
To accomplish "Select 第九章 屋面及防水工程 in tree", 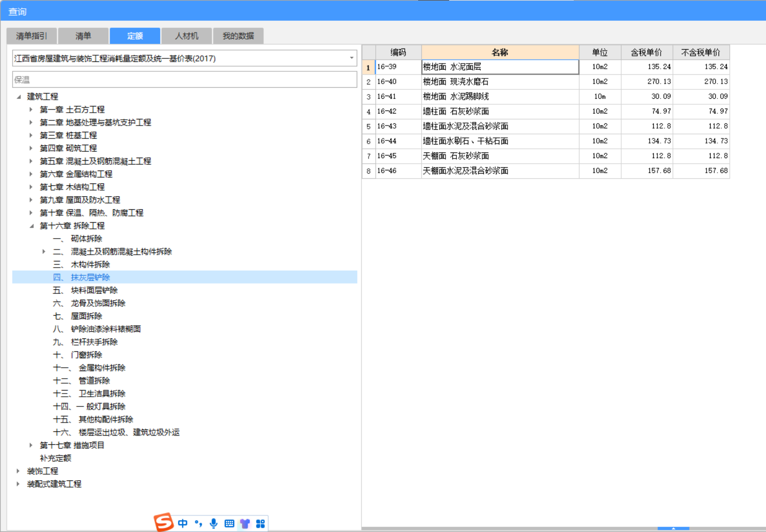I will 80,200.
